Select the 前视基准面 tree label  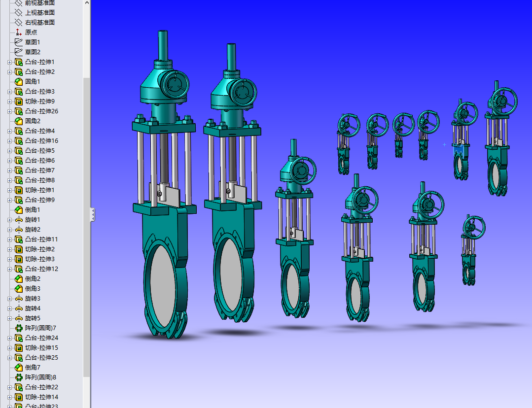coord(40,3)
